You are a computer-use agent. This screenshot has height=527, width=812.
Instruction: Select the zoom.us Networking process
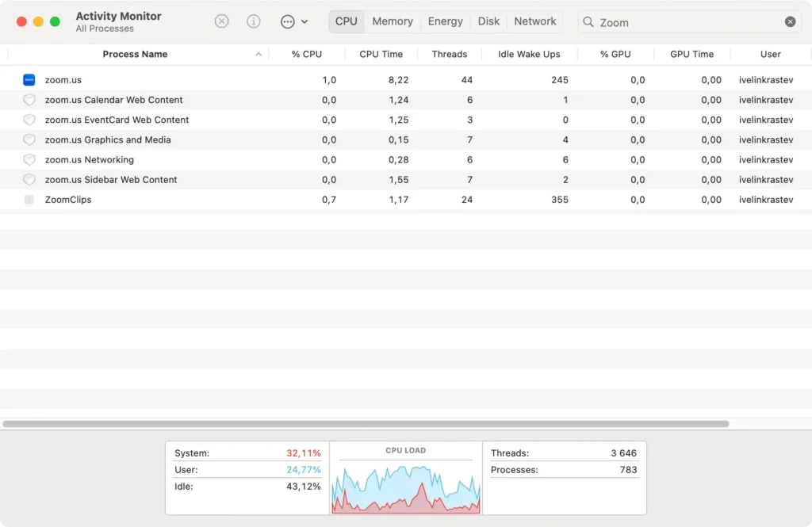coord(406,159)
